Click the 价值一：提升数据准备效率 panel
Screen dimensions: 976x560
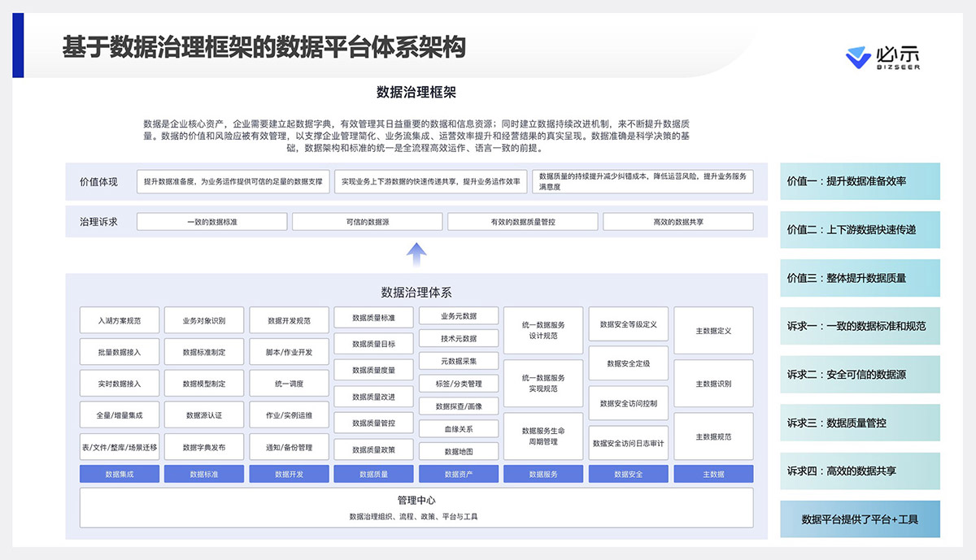[x=860, y=181]
